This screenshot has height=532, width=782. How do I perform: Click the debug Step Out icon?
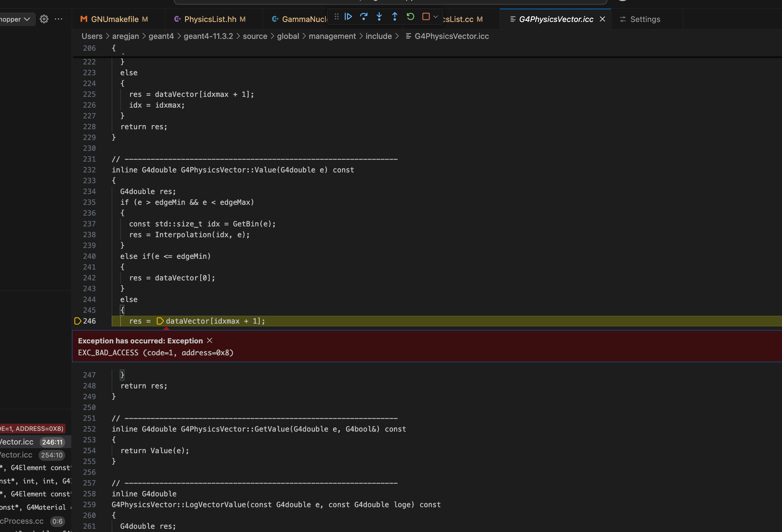pos(395,17)
